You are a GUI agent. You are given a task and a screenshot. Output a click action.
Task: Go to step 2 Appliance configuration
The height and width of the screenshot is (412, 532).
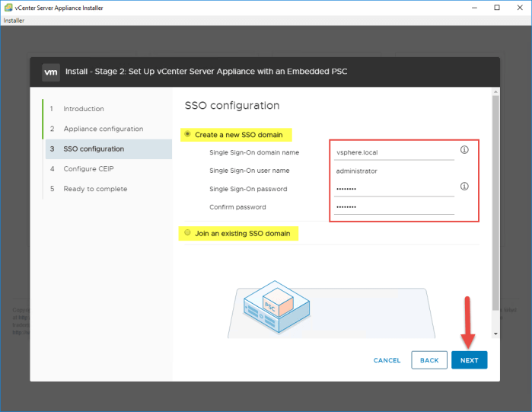tap(104, 129)
